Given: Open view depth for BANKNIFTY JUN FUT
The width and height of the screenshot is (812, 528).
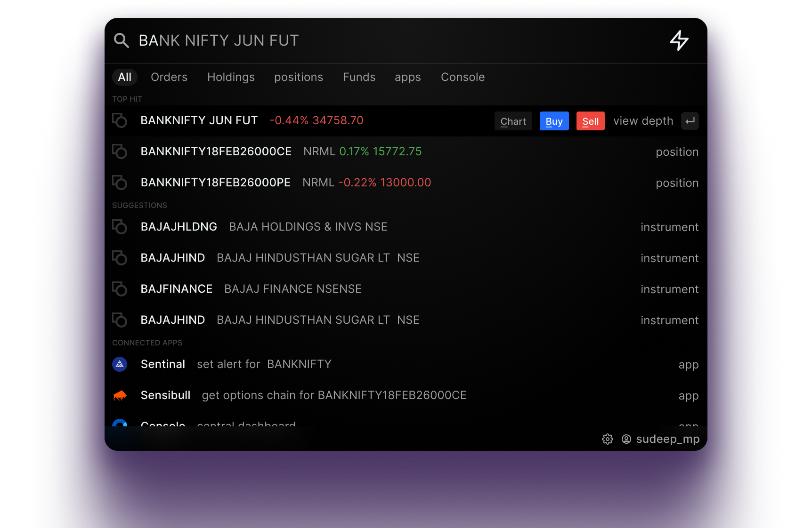Looking at the screenshot, I should tap(643, 121).
